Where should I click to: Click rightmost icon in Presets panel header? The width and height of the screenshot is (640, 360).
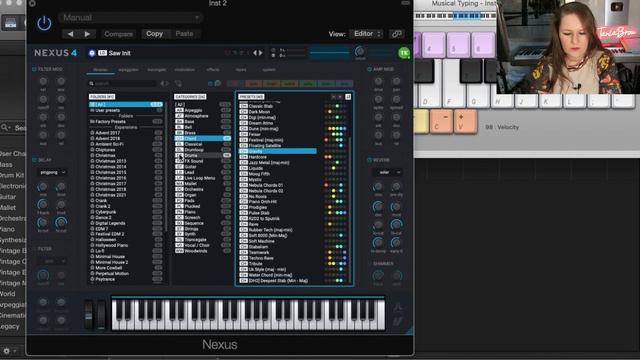[348, 97]
